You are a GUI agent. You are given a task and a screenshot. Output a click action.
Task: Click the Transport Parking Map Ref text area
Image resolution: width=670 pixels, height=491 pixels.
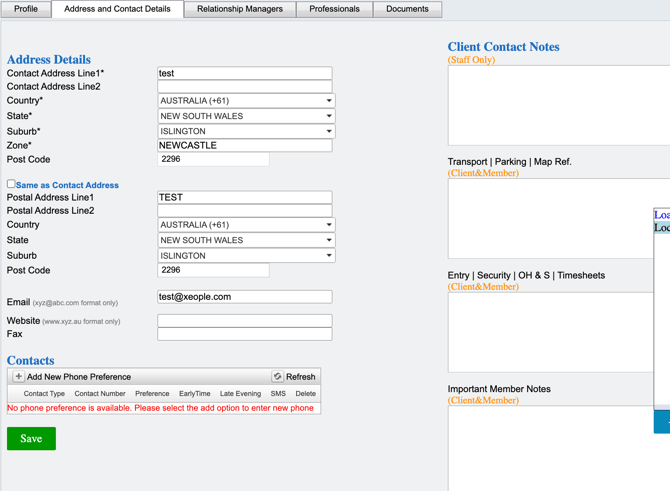550,218
